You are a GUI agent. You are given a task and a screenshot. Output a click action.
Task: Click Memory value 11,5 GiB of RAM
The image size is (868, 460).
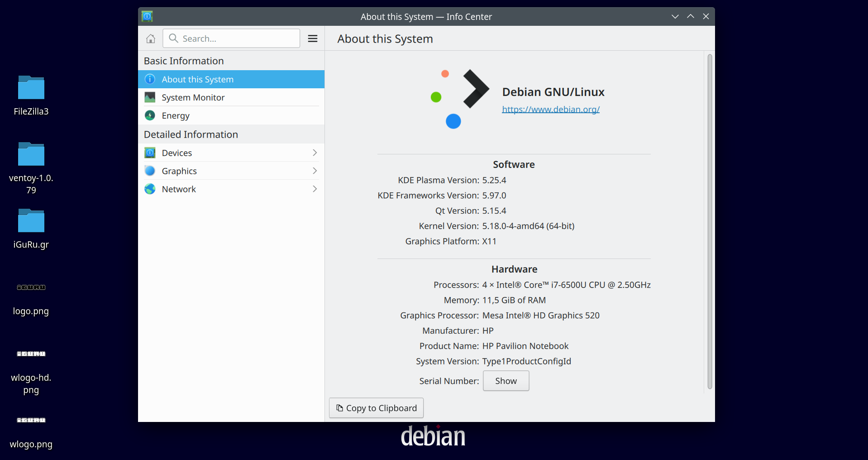tap(514, 300)
